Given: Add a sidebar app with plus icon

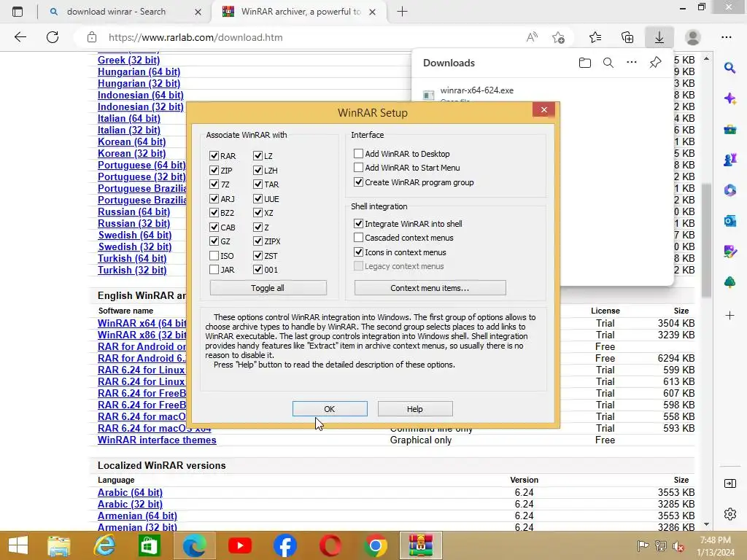Looking at the screenshot, I should (x=729, y=315).
